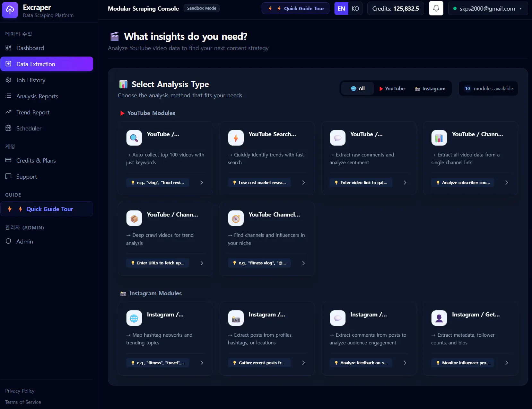
Task: Open the skps2000@gmail.com account dropdown
Action: click(488, 8)
